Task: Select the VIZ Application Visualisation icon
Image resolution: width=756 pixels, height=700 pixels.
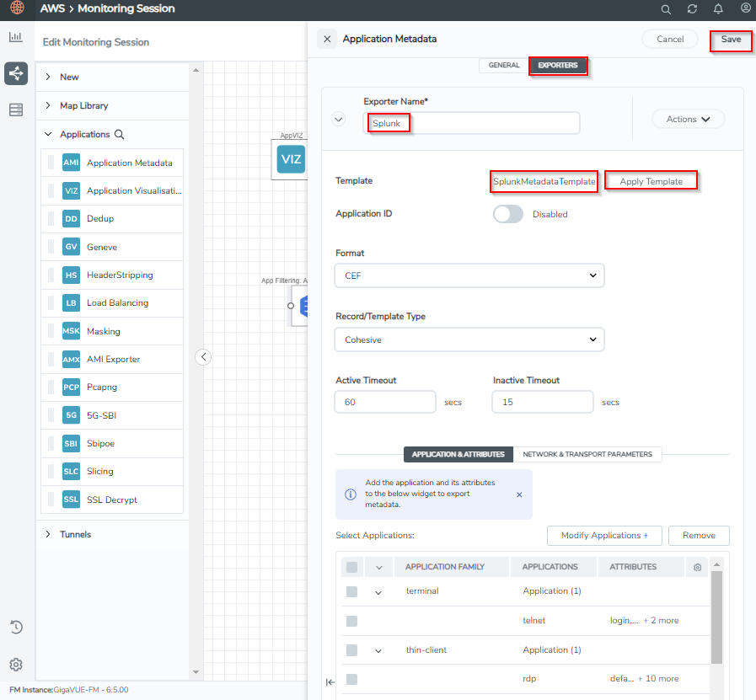Action: point(71,190)
